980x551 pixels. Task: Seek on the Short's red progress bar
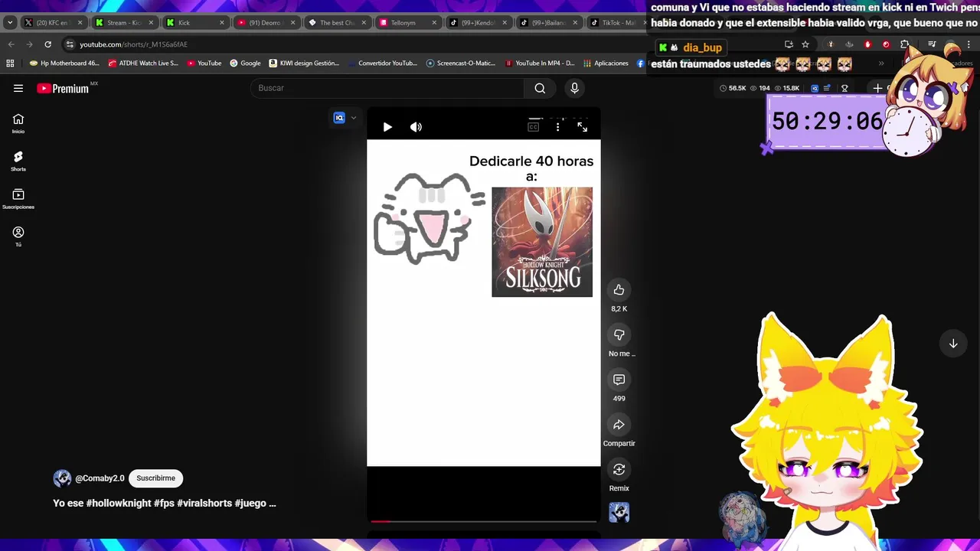[x=483, y=521]
